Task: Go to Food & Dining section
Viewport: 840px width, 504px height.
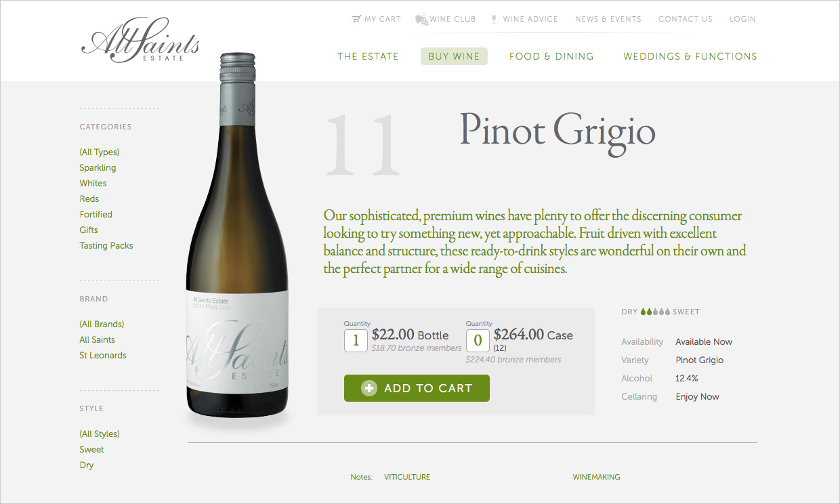Action: (551, 56)
